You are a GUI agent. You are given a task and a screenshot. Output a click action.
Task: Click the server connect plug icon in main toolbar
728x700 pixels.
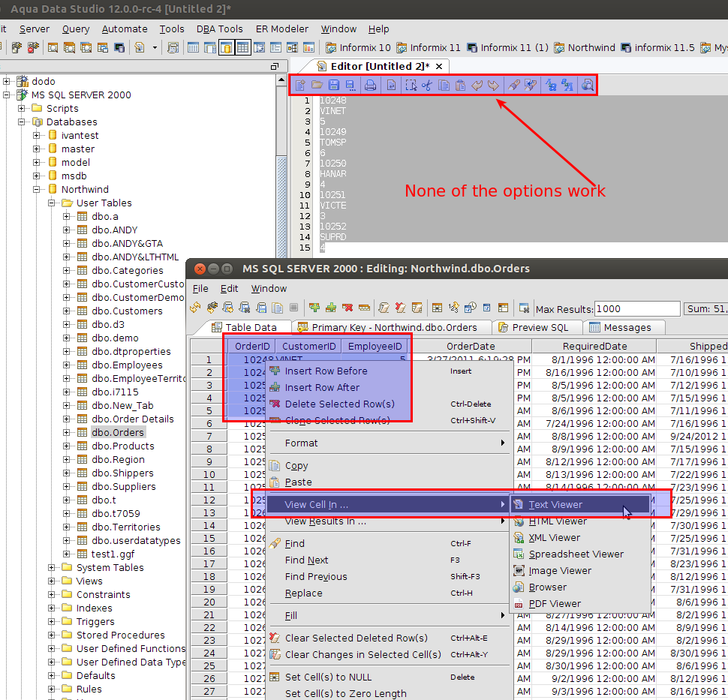click(17, 47)
